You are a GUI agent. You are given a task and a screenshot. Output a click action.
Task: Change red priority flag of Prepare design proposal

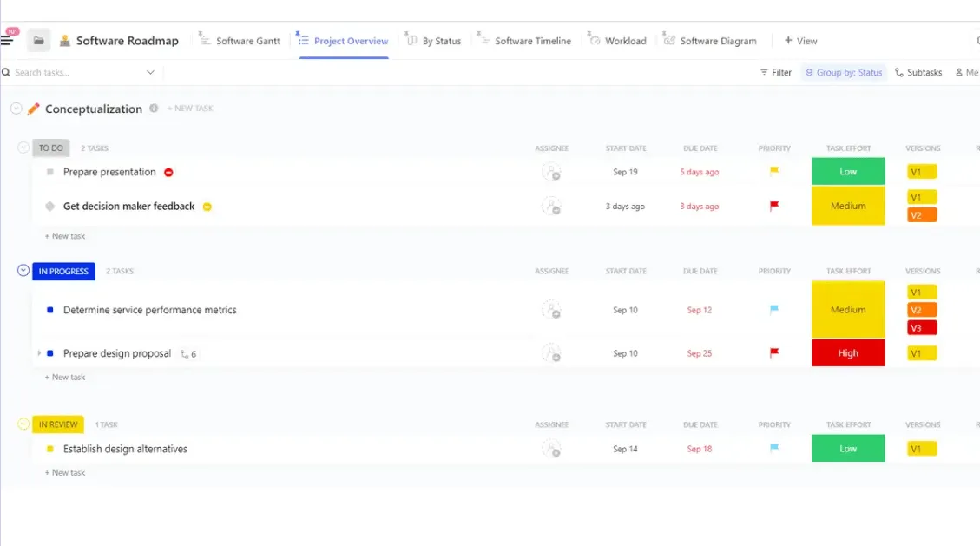point(774,353)
